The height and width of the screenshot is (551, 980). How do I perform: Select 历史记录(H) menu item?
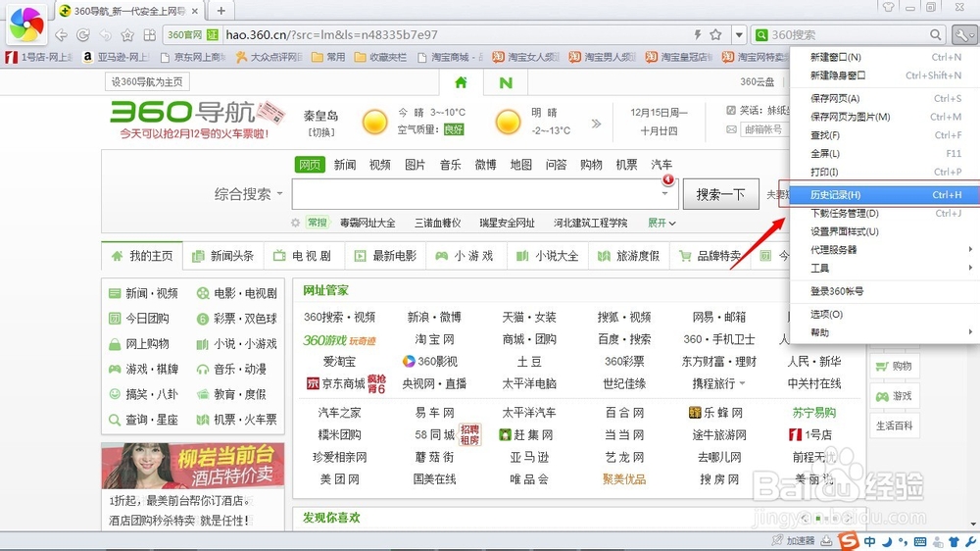point(885,194)
